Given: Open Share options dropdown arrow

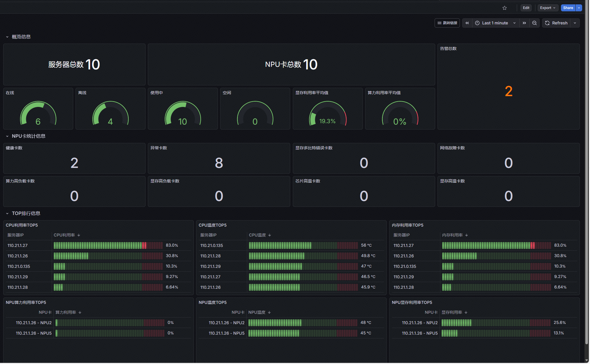Looking at the screenshot, I should tap(579, 8).
